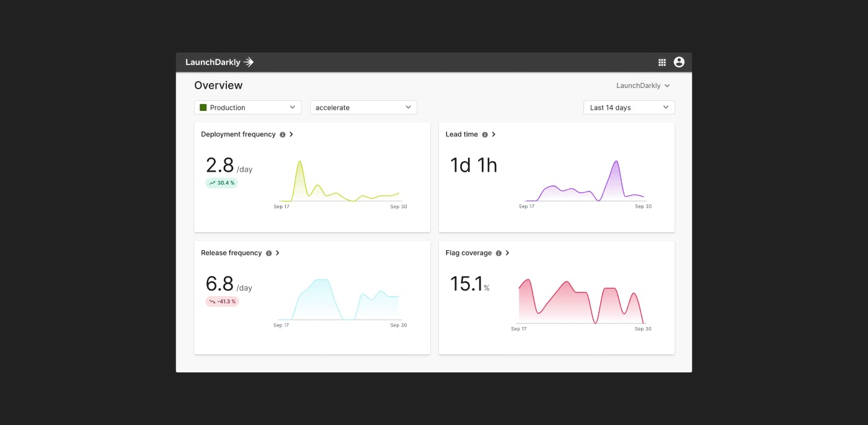Screen dimensions: 868x425
Task: Open the Last 14 days date range dropdown
Action: click(x=629, y=107)
